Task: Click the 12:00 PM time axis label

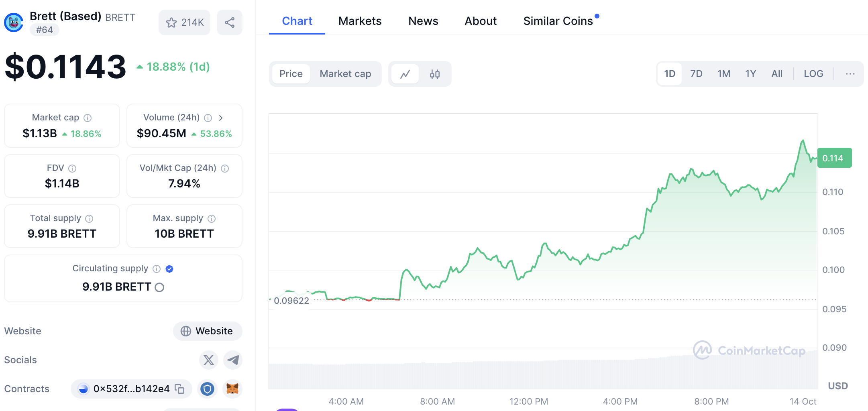Action: [529, 401]
